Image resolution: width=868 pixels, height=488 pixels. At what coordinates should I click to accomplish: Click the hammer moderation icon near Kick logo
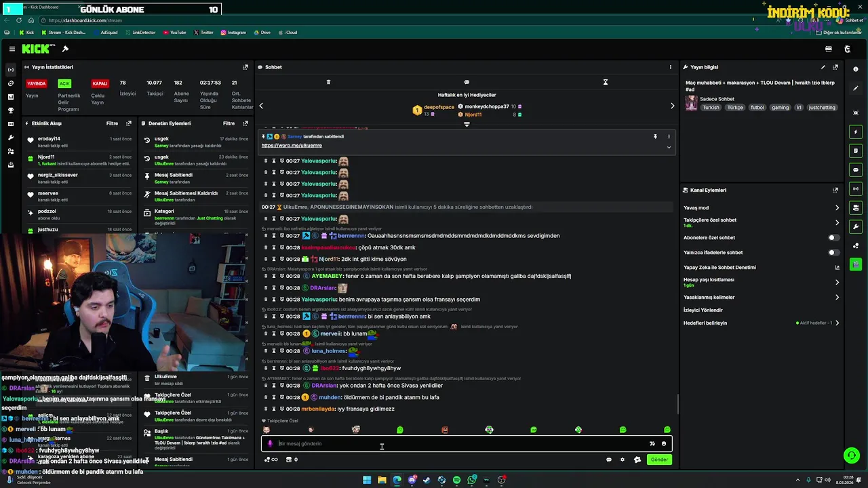[x=65, y=49]
